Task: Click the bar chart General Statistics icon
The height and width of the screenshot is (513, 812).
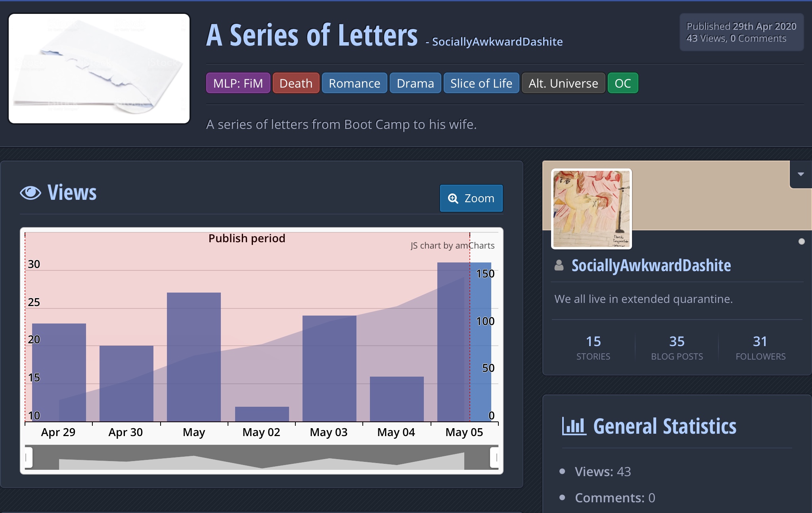Action: [574, 426]
